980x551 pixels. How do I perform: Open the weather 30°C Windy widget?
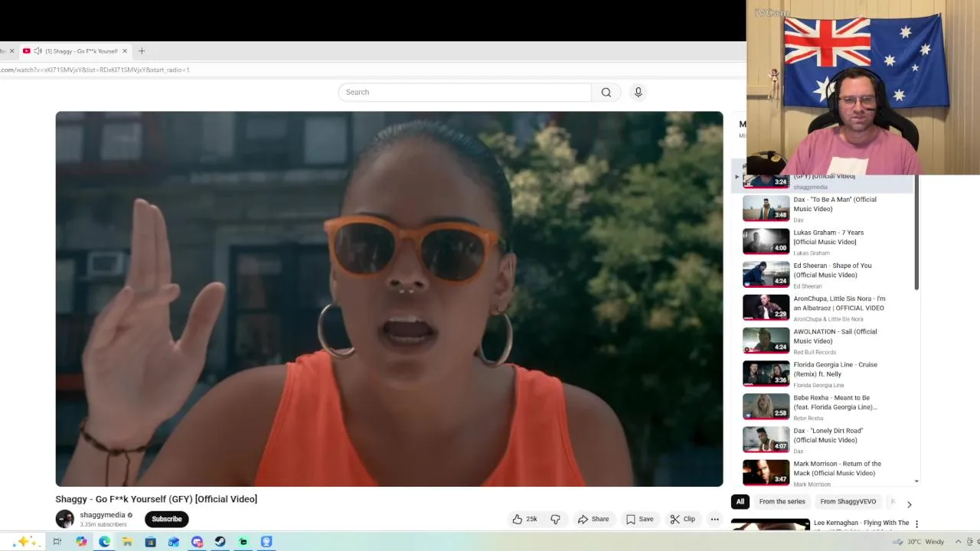(x=918, y=542)
